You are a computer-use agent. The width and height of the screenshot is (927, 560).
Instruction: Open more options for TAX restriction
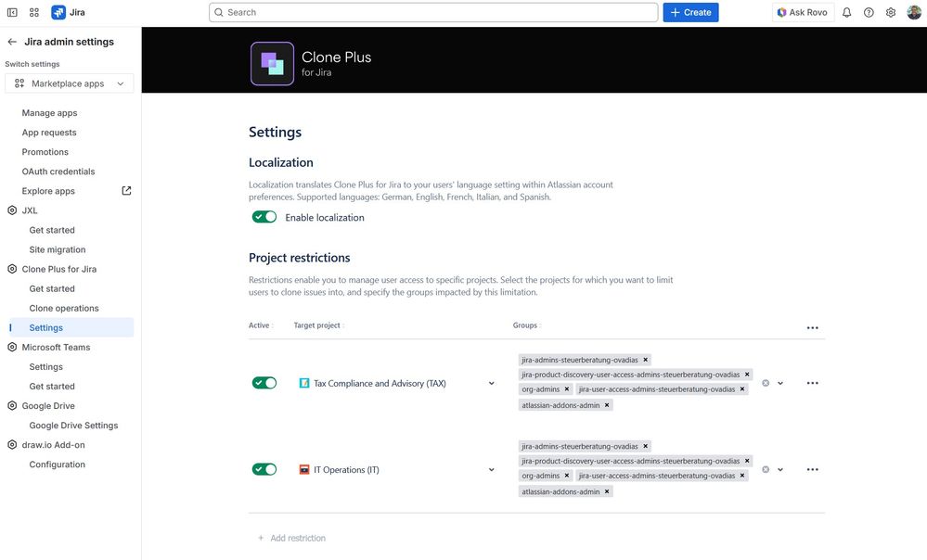[x=812, y=383]
